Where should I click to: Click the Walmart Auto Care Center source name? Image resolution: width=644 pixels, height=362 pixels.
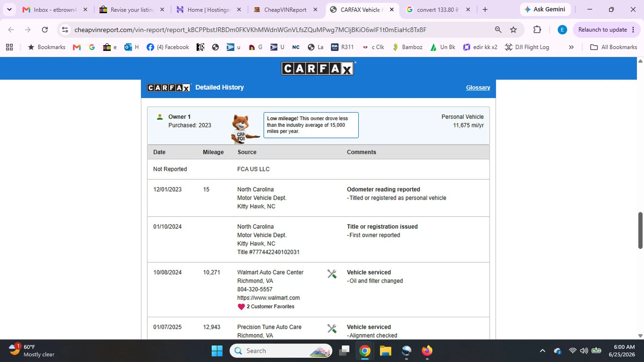pos(271,273)
